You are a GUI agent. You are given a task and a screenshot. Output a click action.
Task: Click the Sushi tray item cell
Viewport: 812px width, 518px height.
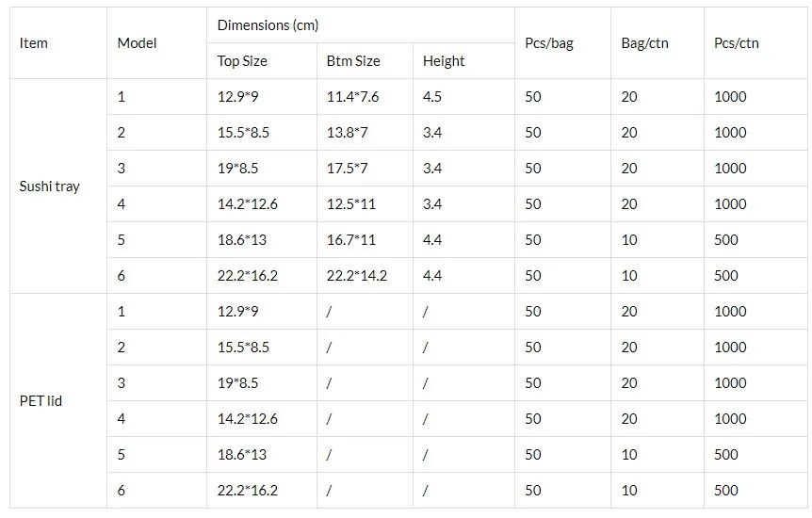tap(50, 186)
